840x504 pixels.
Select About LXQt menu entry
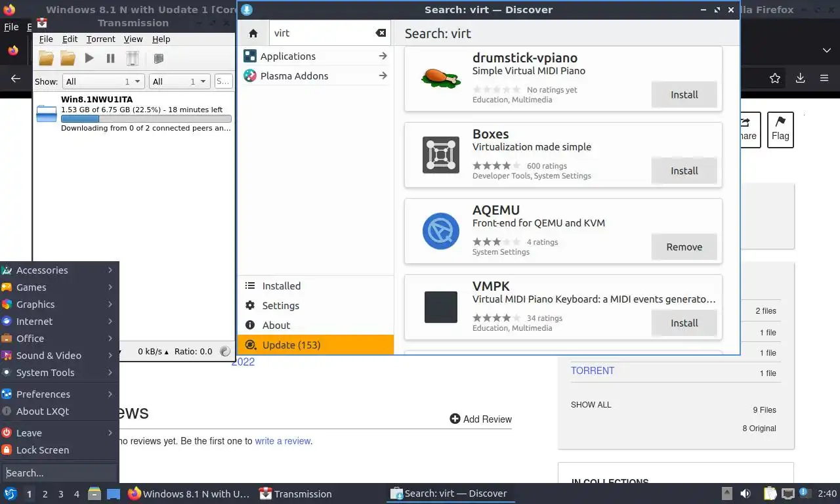[x=59, y=411]
